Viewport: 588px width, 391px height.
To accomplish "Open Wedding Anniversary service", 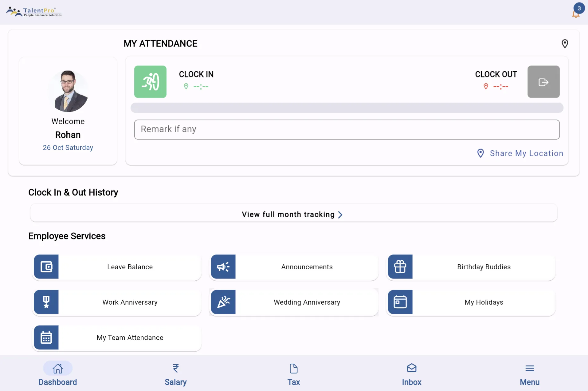I will click(294, 302).
